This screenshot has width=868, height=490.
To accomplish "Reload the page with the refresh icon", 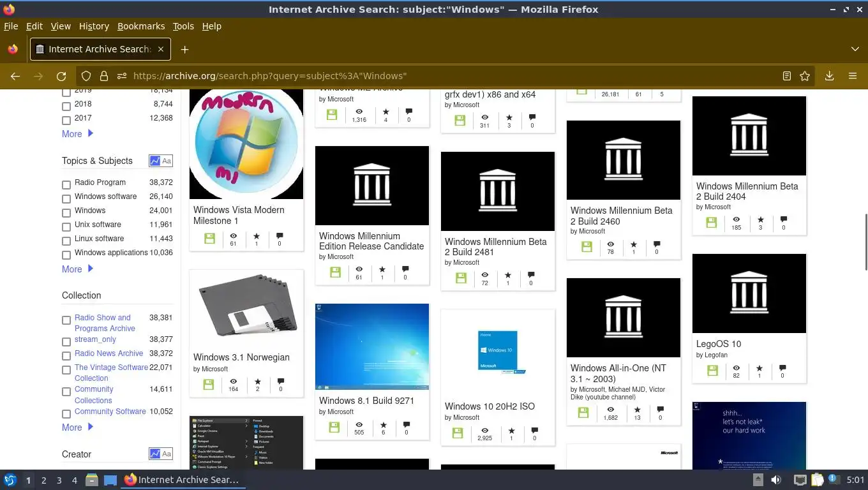I will click(61, 76).
